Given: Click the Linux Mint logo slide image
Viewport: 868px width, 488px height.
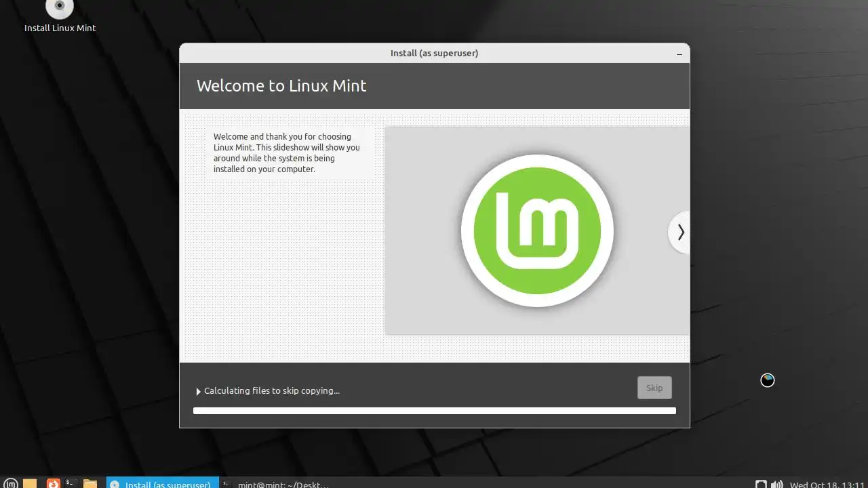Looking at the screenshot, I should click(x=537, y=230).
